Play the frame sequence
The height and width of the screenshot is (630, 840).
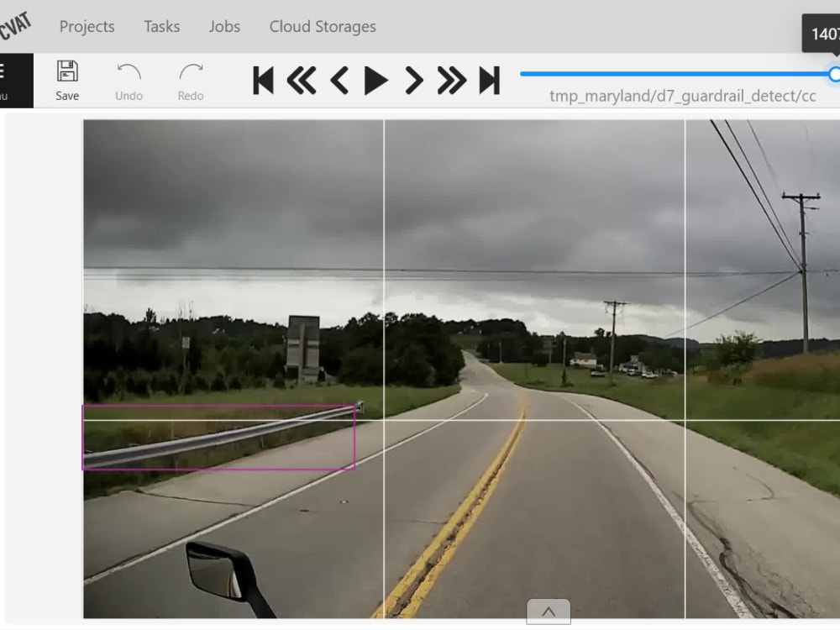pos(376,81)
